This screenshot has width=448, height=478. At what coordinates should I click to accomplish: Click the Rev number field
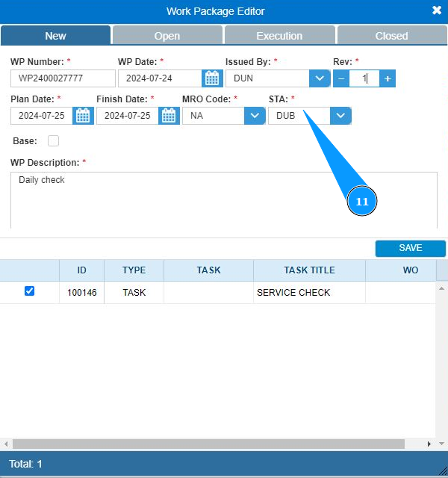click(x=364, y=78)
